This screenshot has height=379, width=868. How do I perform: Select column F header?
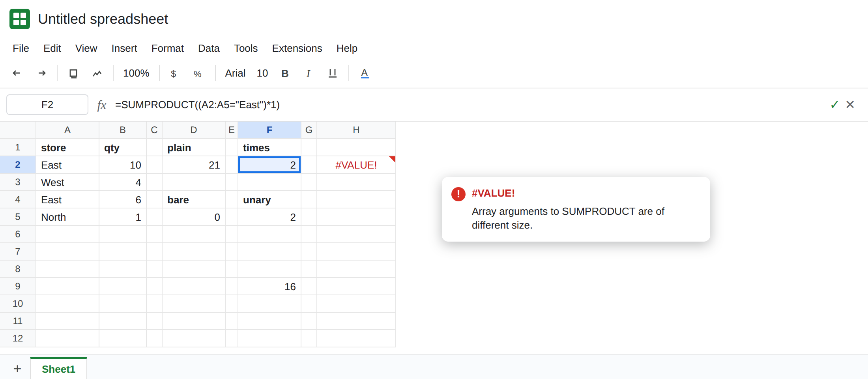[269, 130]
